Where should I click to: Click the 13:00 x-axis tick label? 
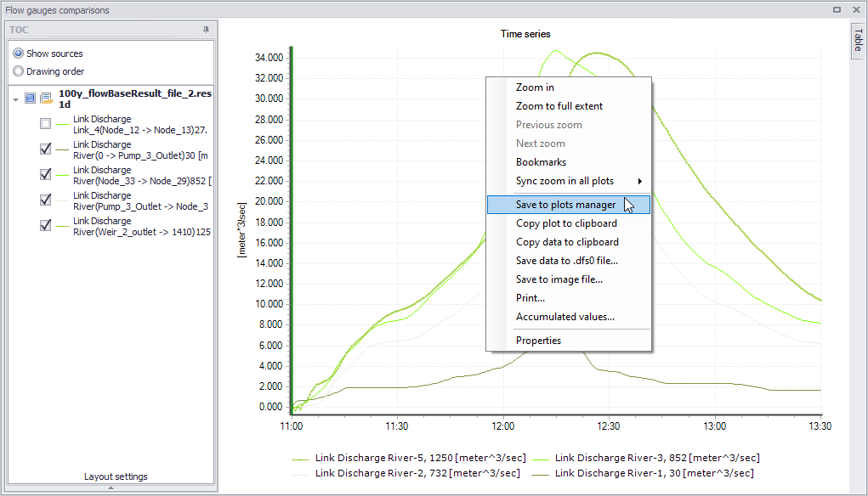point(715,426)
